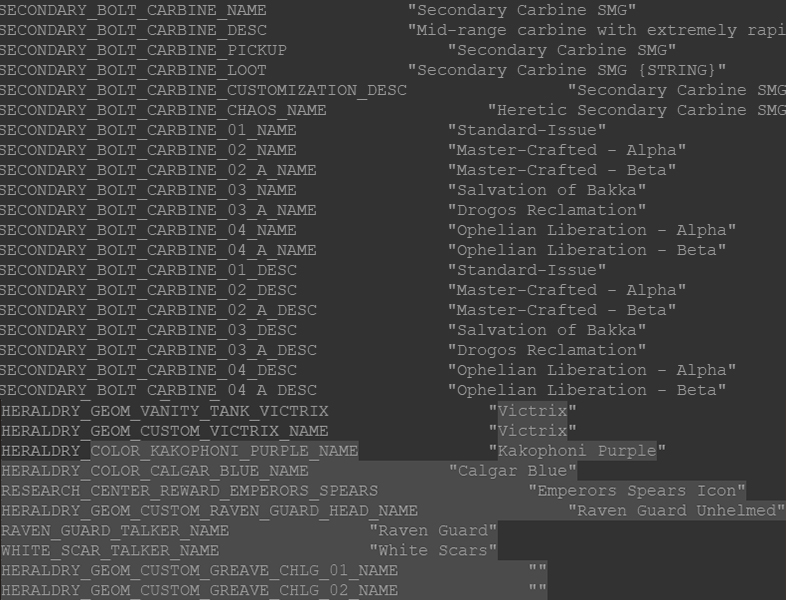Click the SECONDARY_BOLT_CARBINE_03_A_NAME key
Screen dimensions: 786x600
coord(158,211)
